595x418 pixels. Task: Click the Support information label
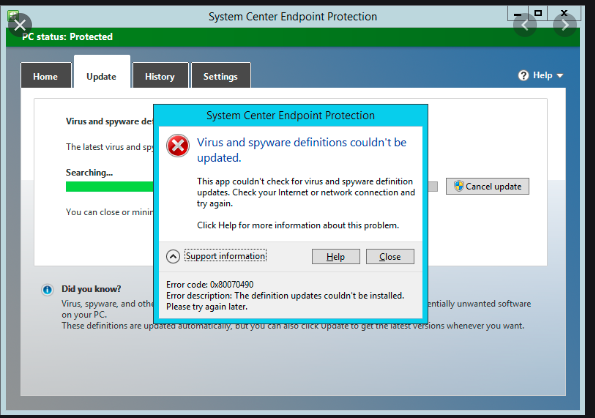click(x=226, y=256)
